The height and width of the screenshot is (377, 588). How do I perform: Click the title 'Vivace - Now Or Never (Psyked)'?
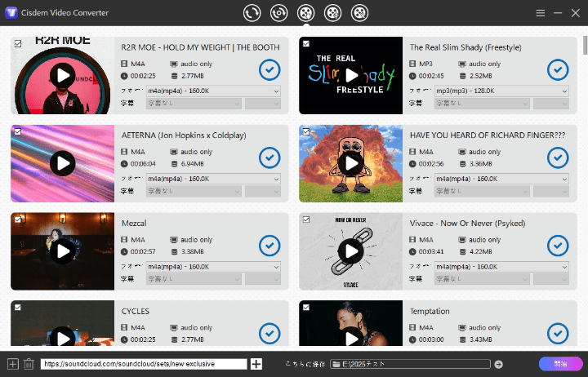pyautogui.click(x=468, y=224)
